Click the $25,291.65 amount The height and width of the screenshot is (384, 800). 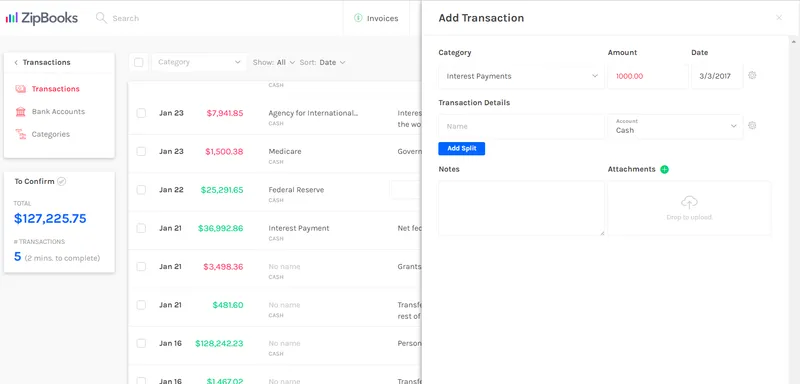point(222,190)
